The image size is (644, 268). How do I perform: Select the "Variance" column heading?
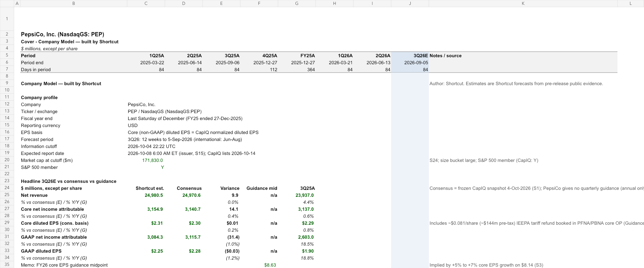click(230, 188)
